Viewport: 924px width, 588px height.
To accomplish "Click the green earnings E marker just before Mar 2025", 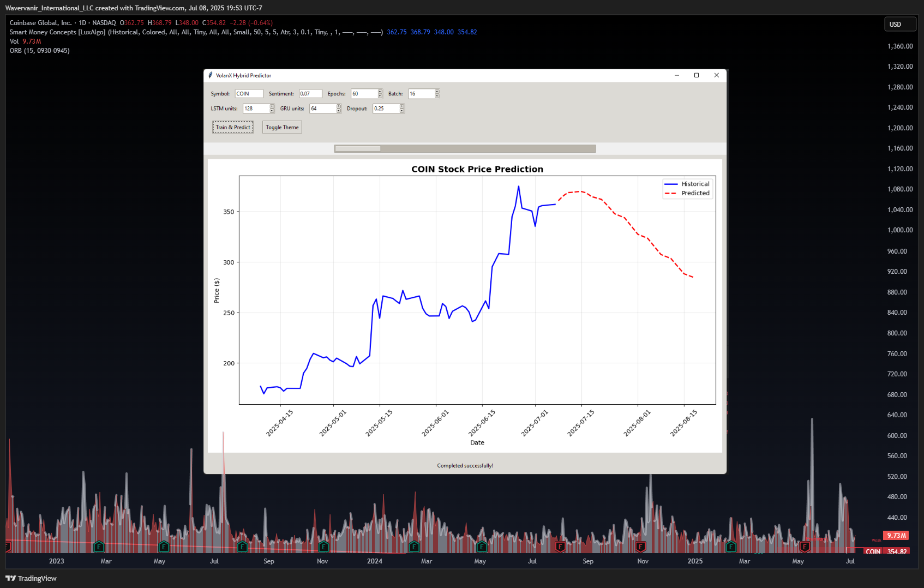I will click(x=731, y=547).
